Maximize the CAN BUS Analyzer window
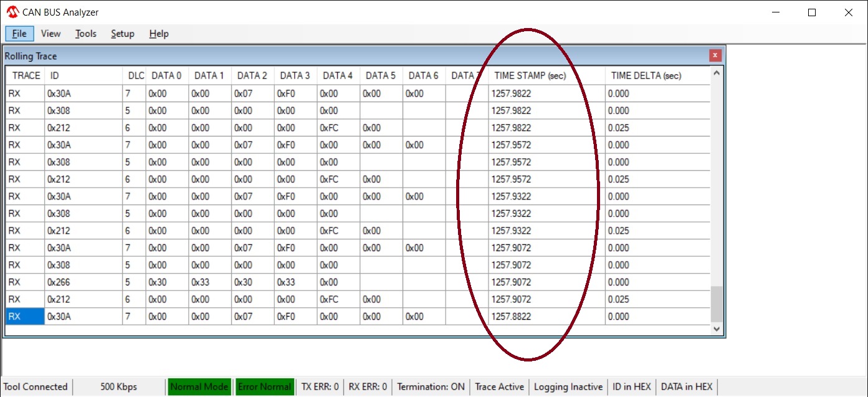This screenshot has height=397, width=868. point(812,12)
